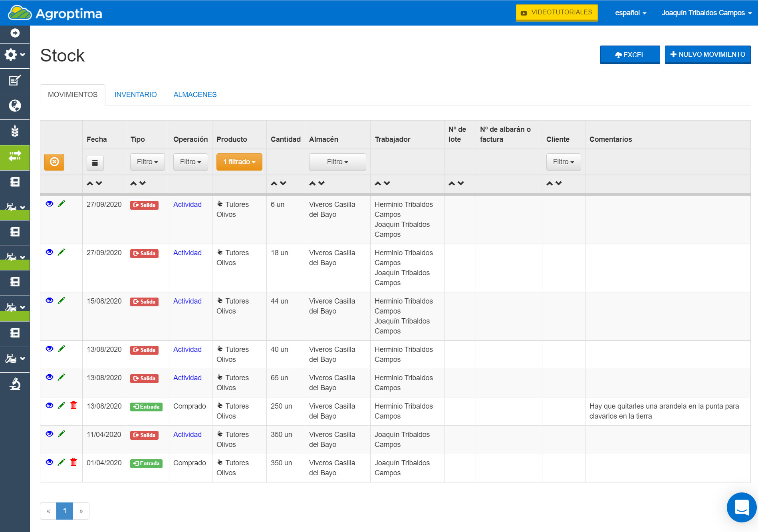Click the NUEVO MOVIMIENTO button

[x=707, y=54]
